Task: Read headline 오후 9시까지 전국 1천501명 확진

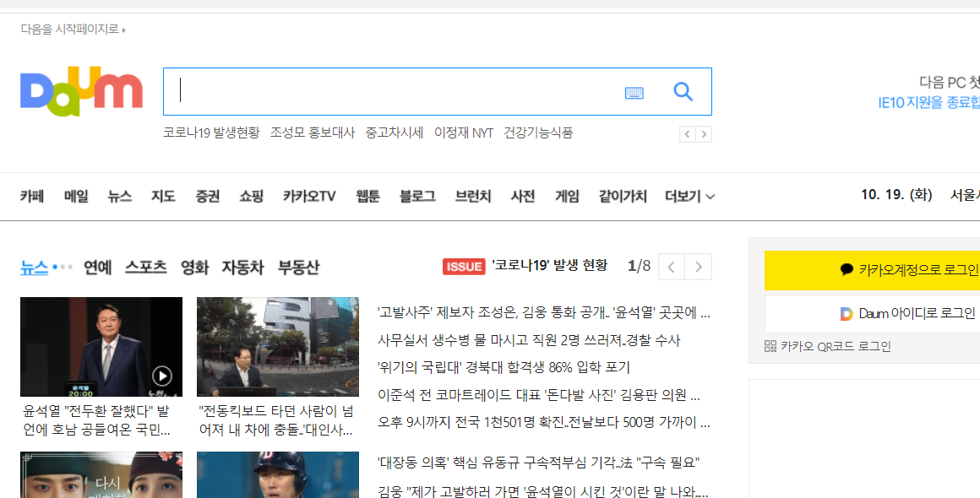Action: [544, 423]
